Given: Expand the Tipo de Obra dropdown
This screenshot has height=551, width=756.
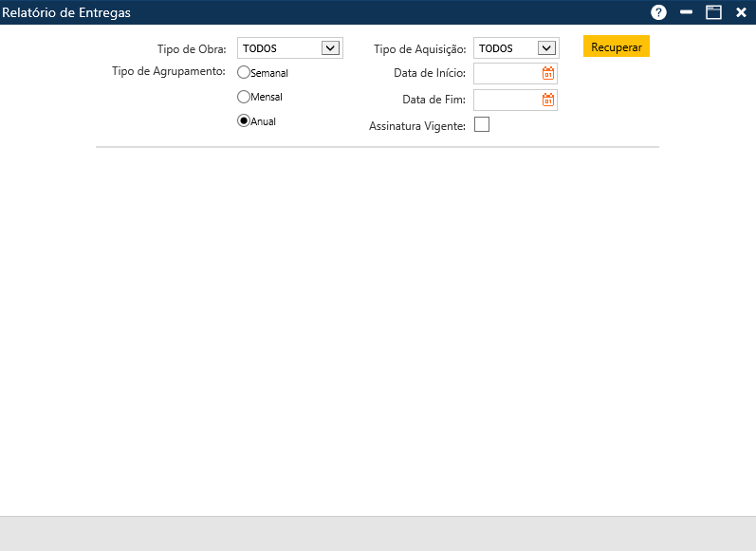Looking at the screenshot, I should [330, 48].
